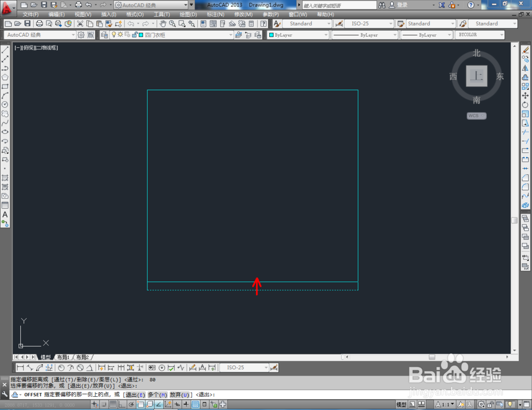Click the vertical scrollbar thumb beside the drawing area
The image size is (532, 410).
pyautogui.click(x=514, y=220)
